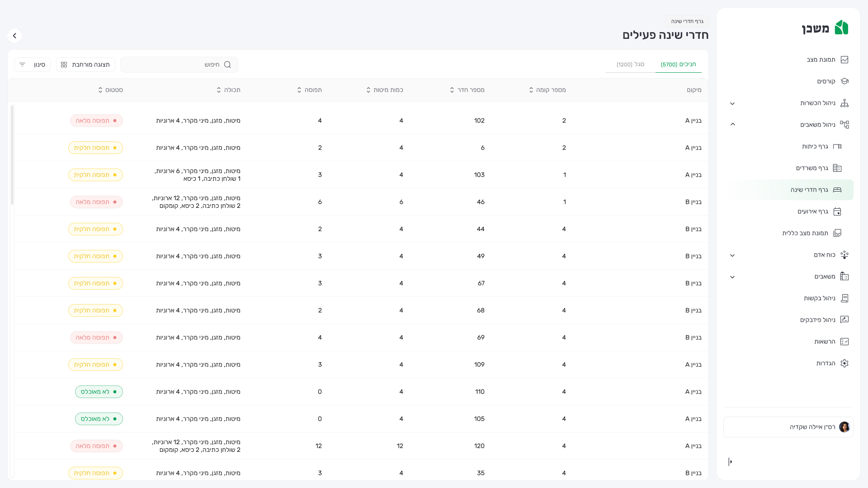The image size is (868, 488).
Task: Click the sidebar collapse icon at bottom
Action: pos(730,462)
